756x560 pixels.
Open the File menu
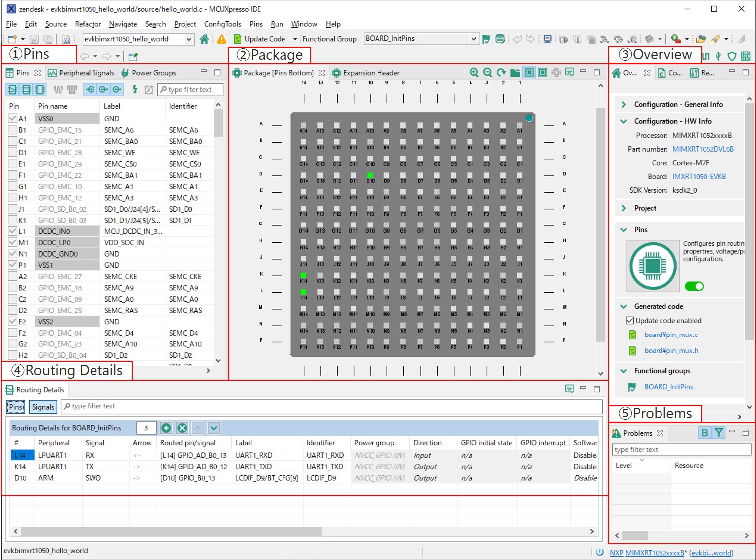11,24
